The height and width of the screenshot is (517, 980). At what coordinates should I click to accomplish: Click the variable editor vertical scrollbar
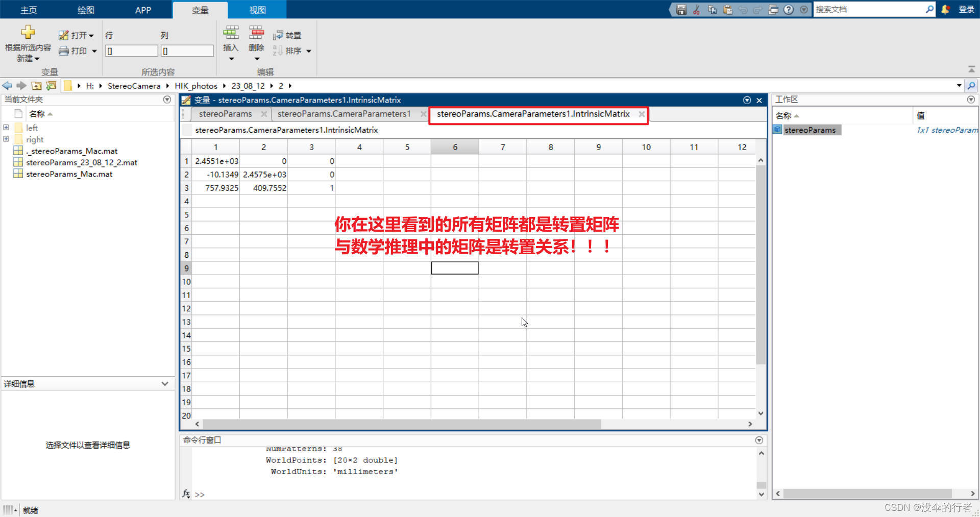pos(761,265)
